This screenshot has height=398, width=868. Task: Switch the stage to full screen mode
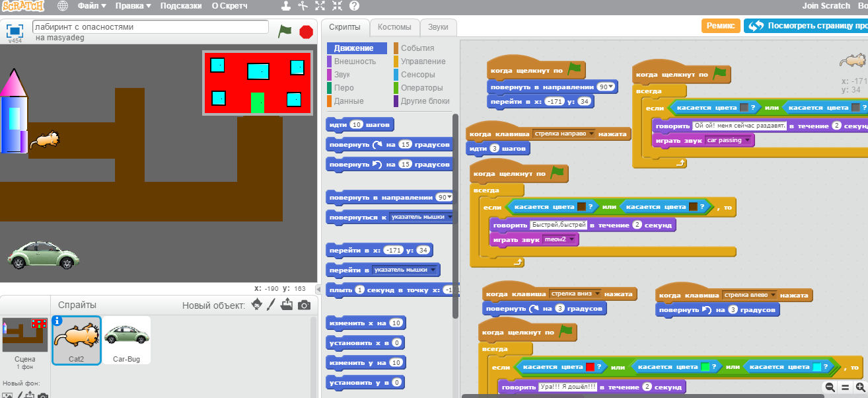(15, 30)
